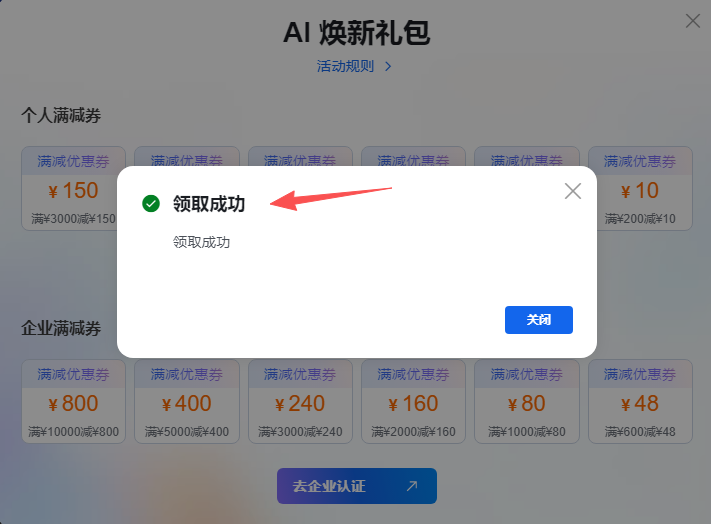The image size is (711, 524).
Task: Click the arrow icon on 去企业认证
Action: pyautogui.click(x=412, y=486)
